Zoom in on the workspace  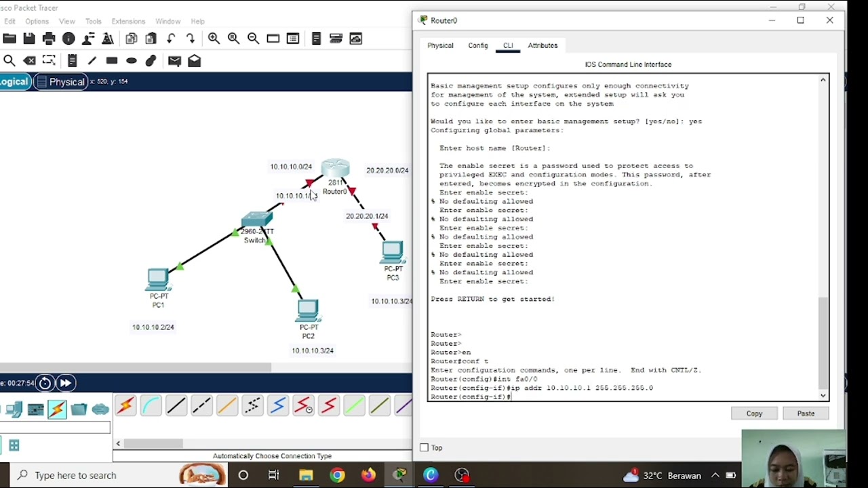pyautogui.click(x=214, y=39)
